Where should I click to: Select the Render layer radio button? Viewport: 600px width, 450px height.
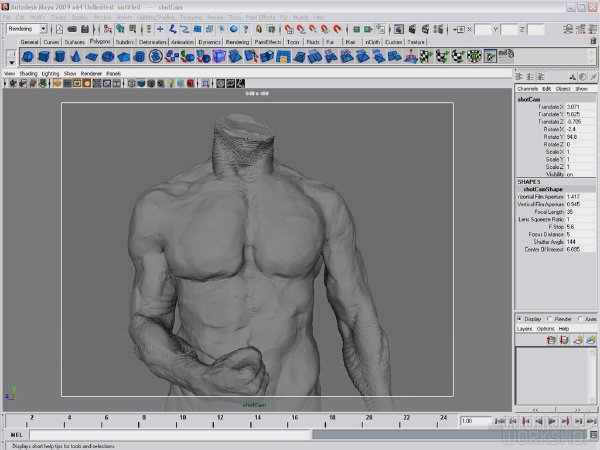pos(549,319)
